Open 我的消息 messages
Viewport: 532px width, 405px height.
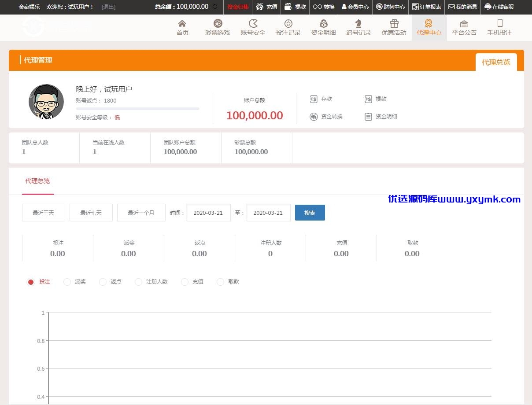click(x=463, y=7)
